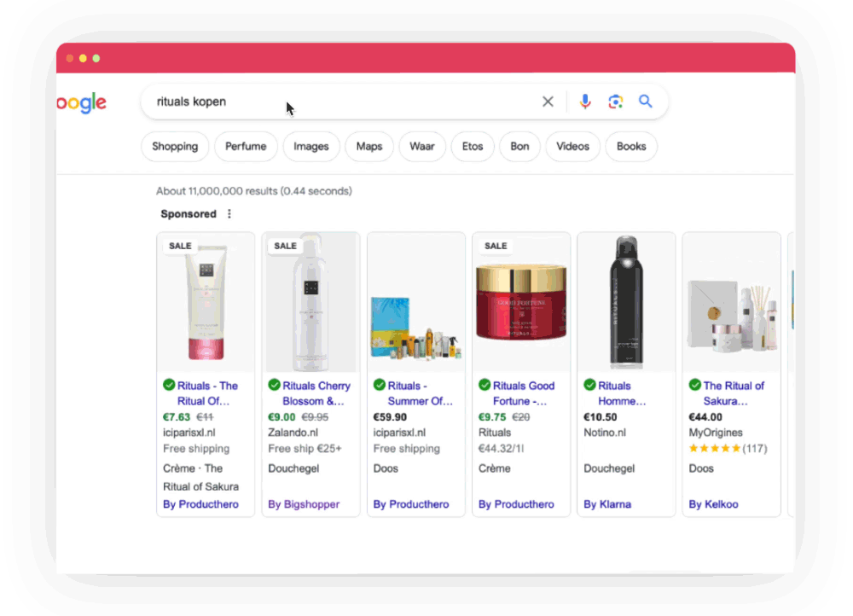Click the Notino.nl seller name
This screenshot has height=616, width=853.
click(605, 433)
